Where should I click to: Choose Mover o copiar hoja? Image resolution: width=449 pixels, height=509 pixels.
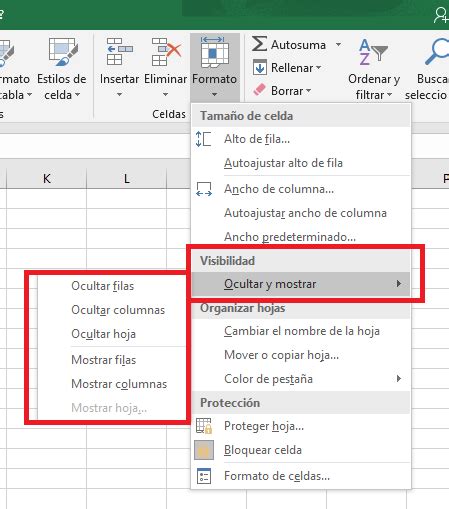(301, 355)
